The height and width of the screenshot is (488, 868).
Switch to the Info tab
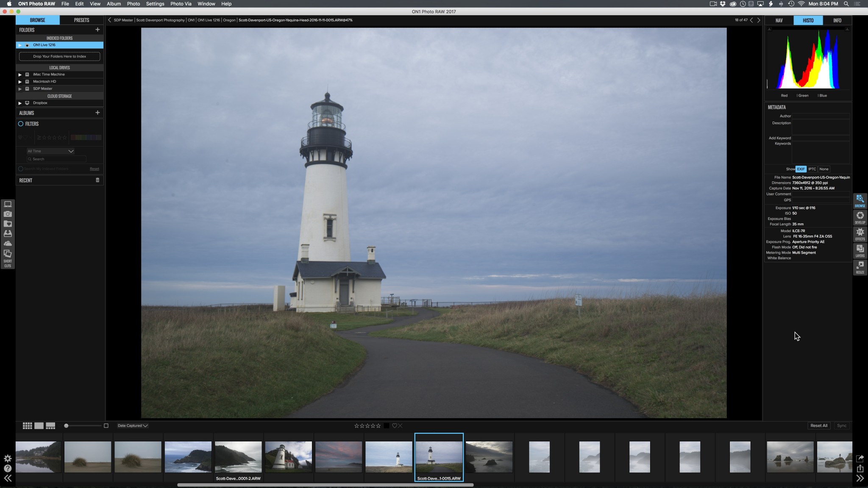(x=837, y=20)
